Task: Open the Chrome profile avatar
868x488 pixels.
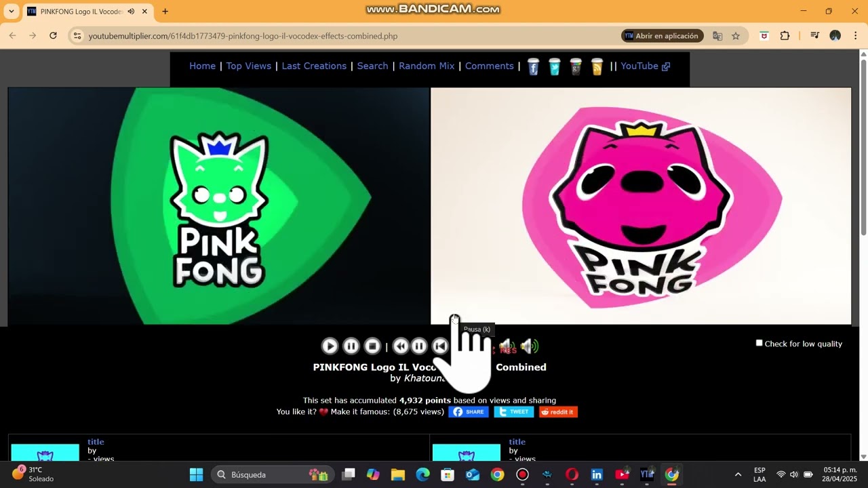Action: (x=835, y=36)
